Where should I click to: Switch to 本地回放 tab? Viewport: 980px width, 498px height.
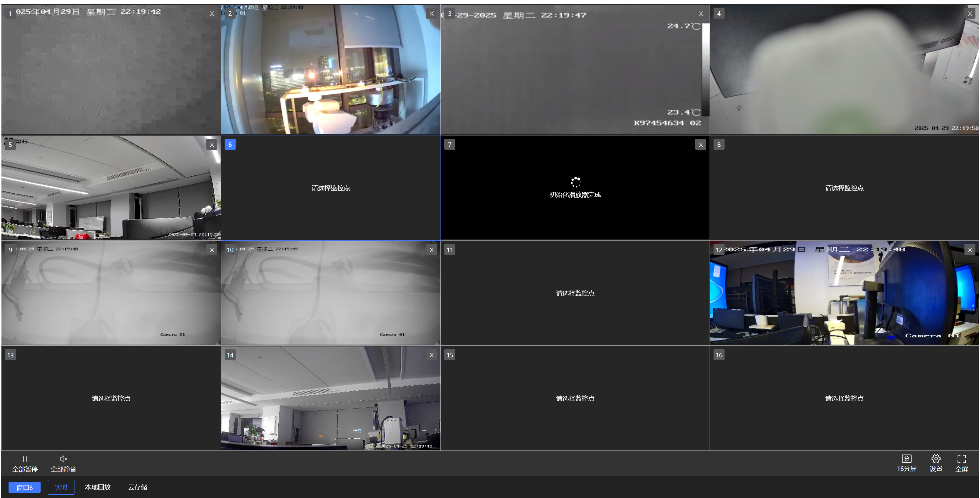pyautogui.click(x=97, y=487)
